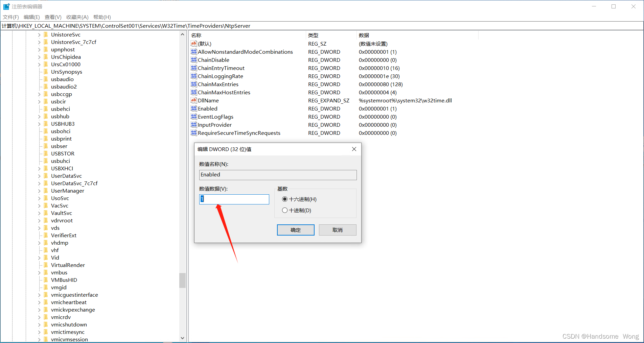
Task: Click the DWORD icon beside ChainEntryTimeout
Action: (194, 68)
